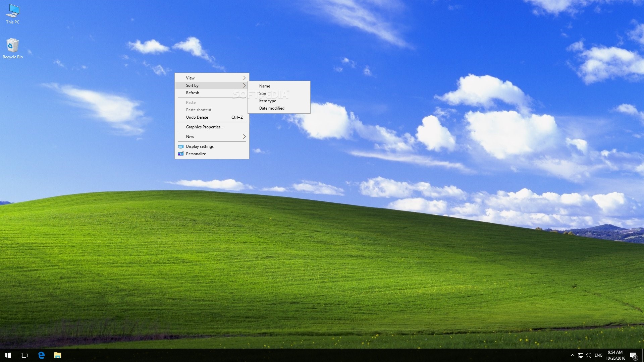Select the Recycle Bin desktop icon

(x=13, y=49)
